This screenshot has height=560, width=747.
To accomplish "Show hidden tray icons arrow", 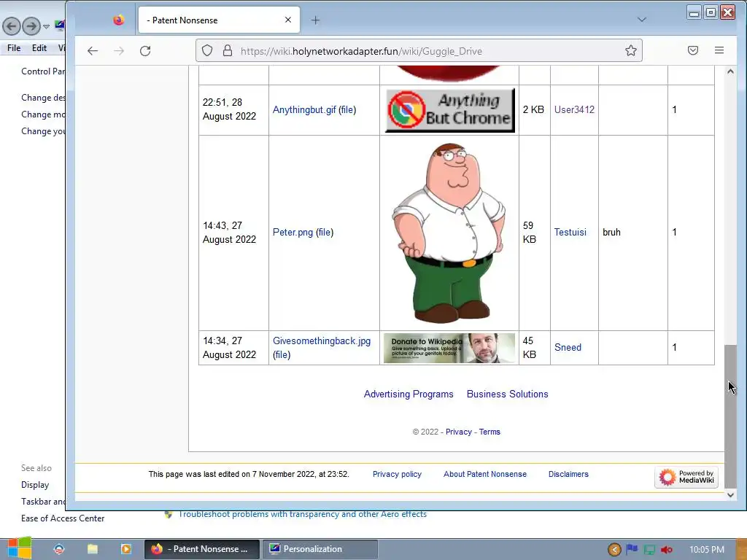I will (614, 550).
